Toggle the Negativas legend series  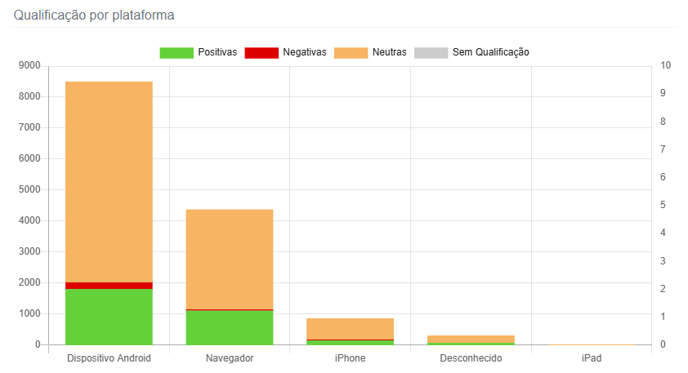point(286,53)
